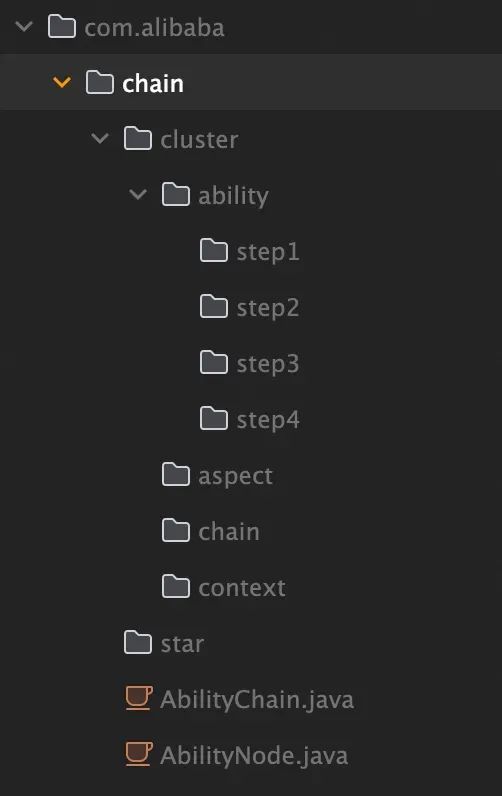Select the context folder label

(242, 588)
